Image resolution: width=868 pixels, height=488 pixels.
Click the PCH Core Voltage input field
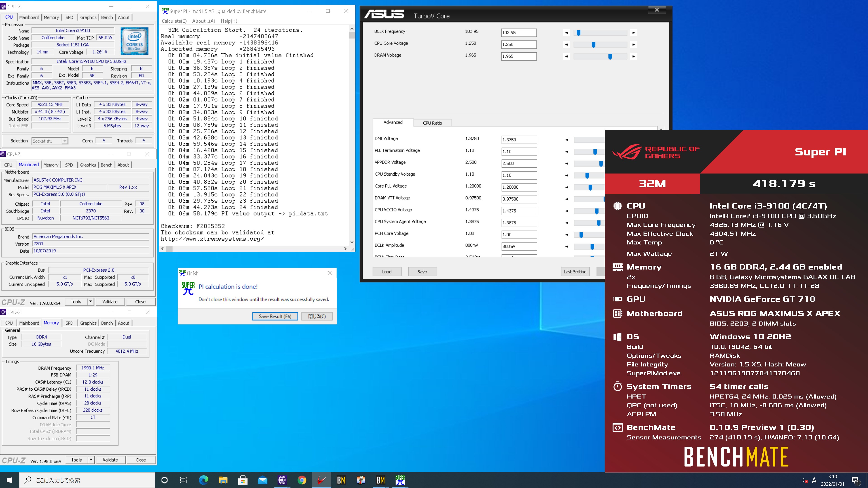tap(519, 235)
